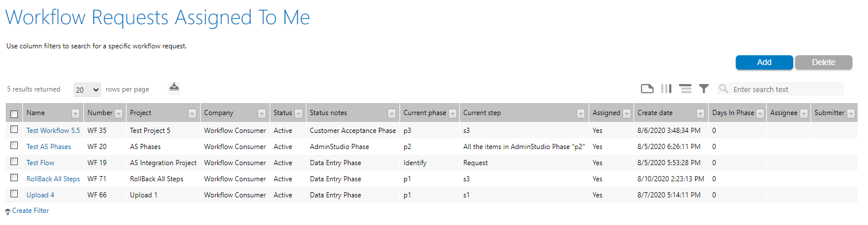Open the Status column filter arrow

(299, 113)
